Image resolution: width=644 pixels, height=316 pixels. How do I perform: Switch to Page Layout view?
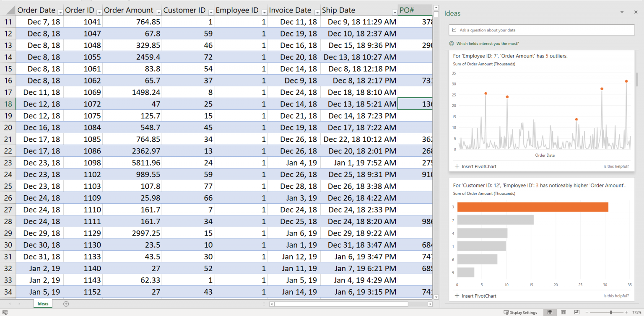[563, 312]
